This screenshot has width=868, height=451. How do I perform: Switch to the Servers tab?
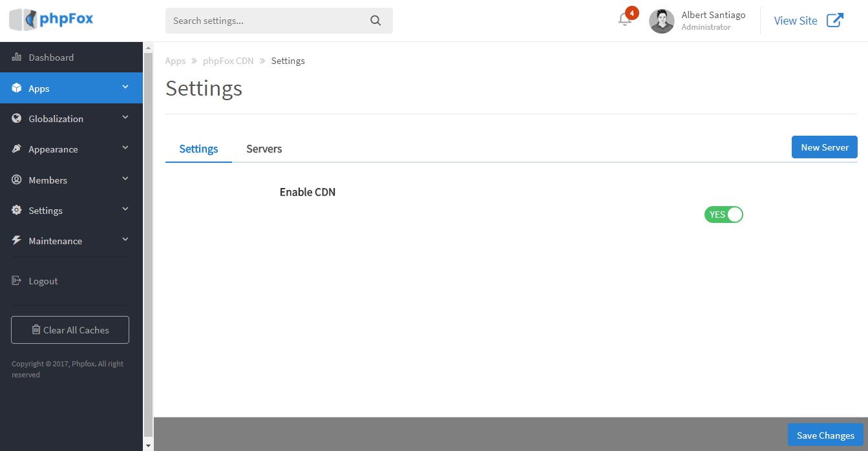pos(264,149)
